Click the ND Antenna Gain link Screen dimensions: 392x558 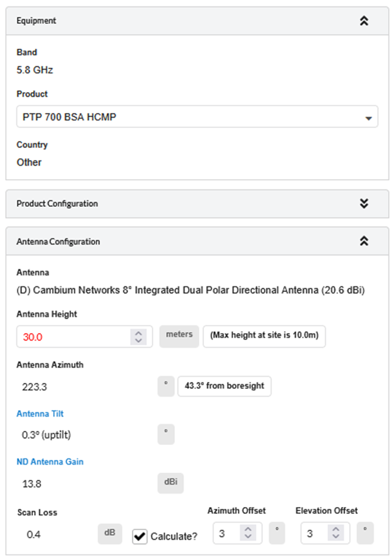[50, 462]
